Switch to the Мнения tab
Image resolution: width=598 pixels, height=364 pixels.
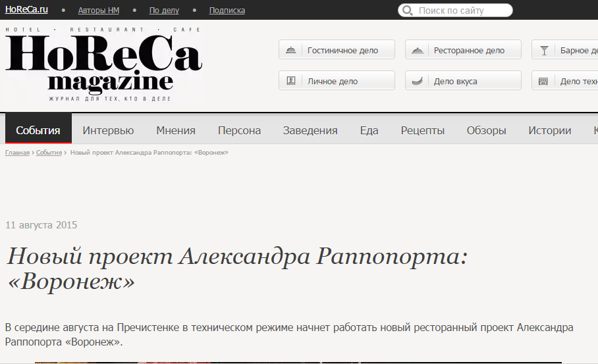[x=175, y=130]
